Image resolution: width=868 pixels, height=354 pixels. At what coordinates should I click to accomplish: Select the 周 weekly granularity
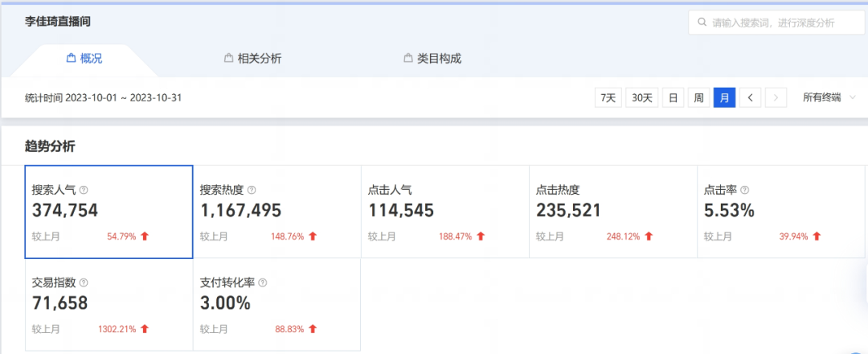pyautogui.click(x=698, y=97)
